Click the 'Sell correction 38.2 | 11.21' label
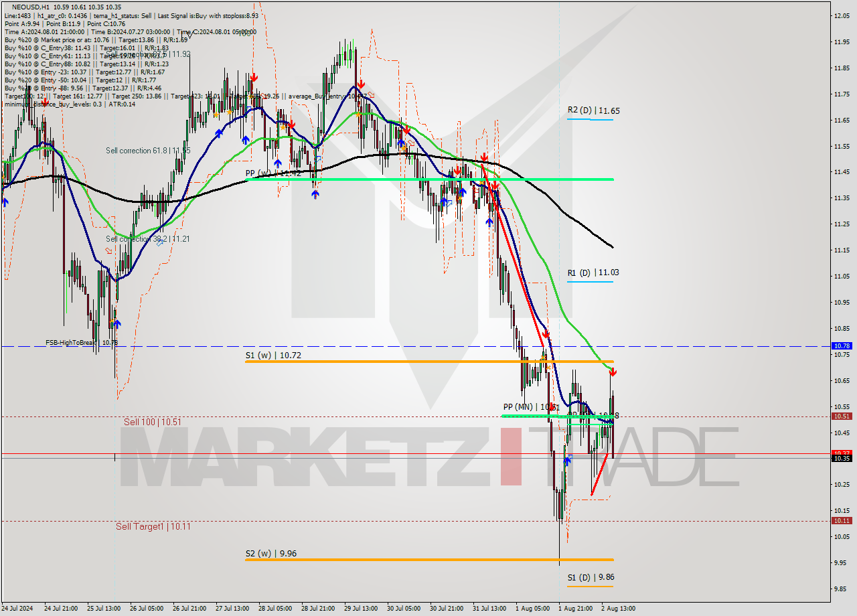 coord(148,239)
